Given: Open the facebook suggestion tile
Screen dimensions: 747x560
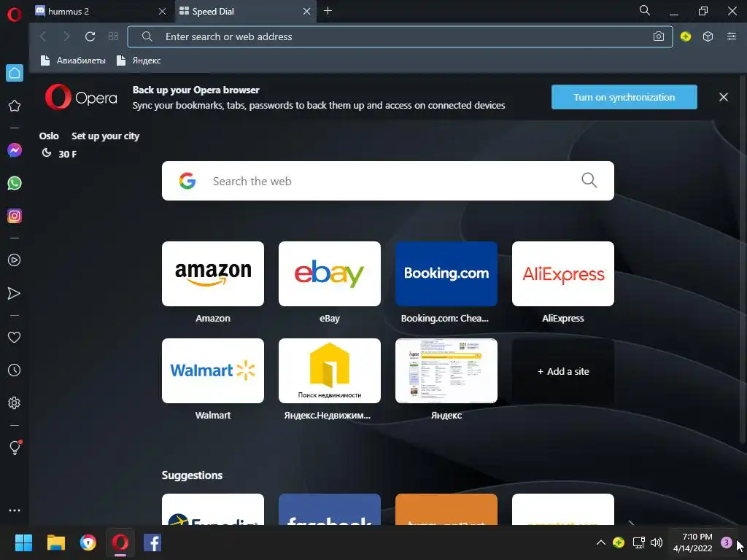Looking at the screenshot, I should [330, 510].
